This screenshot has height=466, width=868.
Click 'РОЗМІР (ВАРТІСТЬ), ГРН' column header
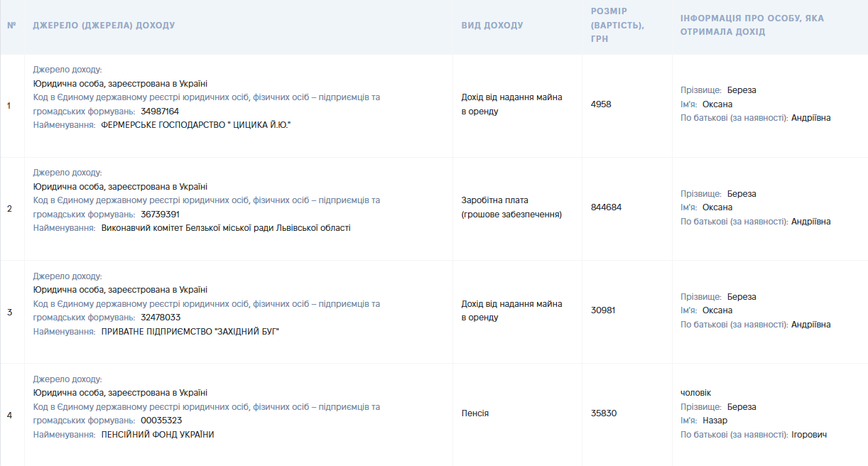click(617, 26)
